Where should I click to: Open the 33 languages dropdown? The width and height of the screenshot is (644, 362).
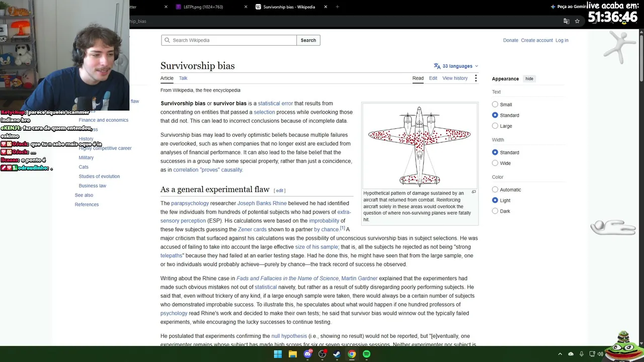coord(456,66)
